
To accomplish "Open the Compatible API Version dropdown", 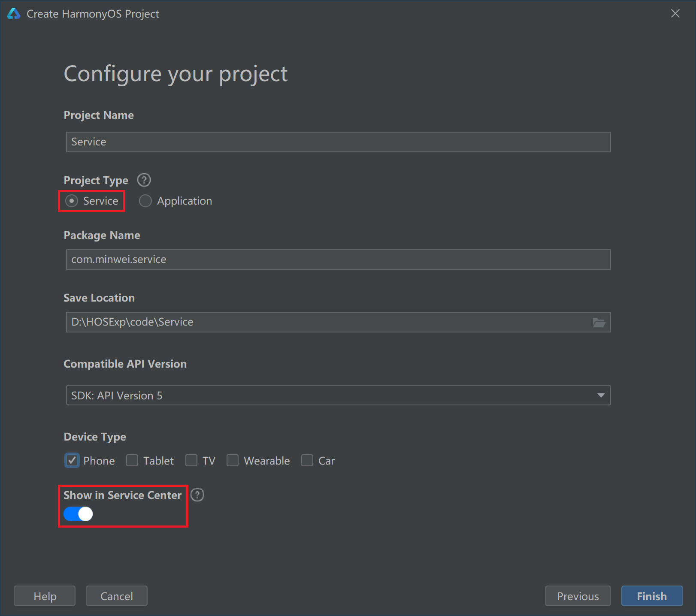I will (338, 395).
